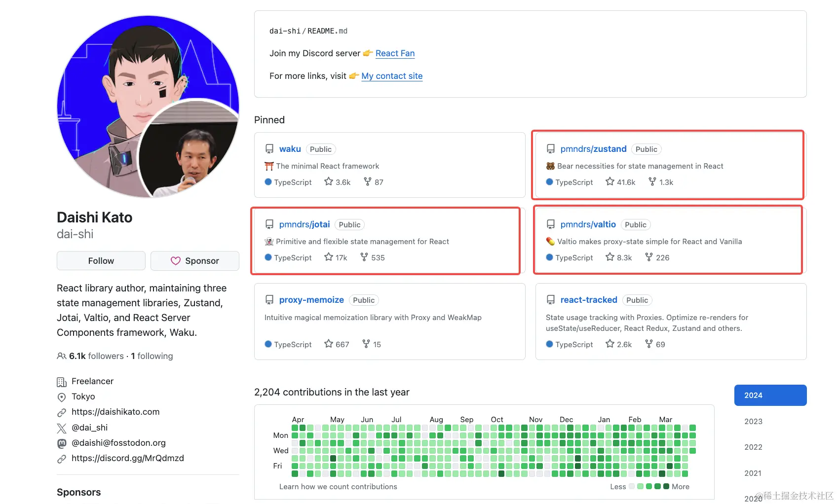Open jotai forks via 535 fork icon
This screenshot has height=504, width=837.
pyautogui.click(x=364, y=257)
